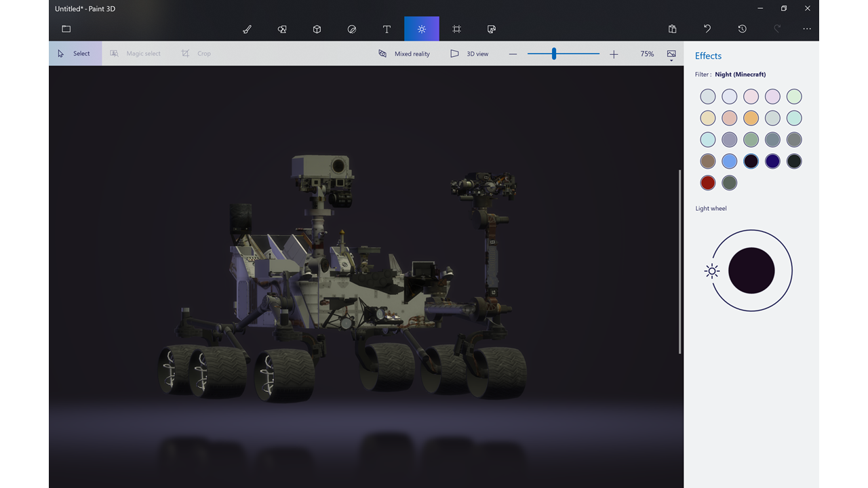This screenshot has width=868, height=488.
Task: Click the dark center of the Light wheel
Action: (x=751, y=270)
